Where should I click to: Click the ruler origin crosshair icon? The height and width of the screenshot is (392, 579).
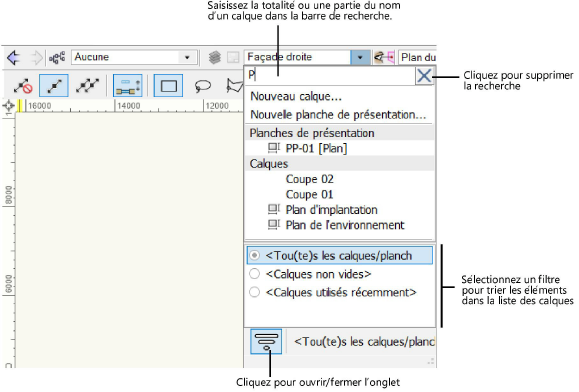coord(8,106)
